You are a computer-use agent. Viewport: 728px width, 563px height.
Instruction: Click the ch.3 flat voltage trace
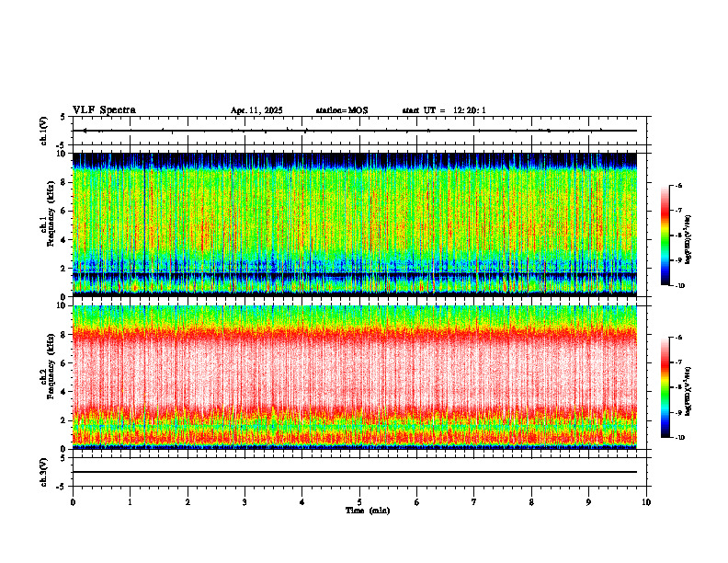(355, 472)
